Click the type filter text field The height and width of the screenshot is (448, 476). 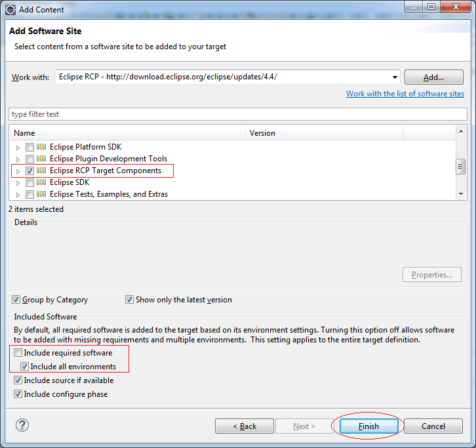tap(238, 114)
